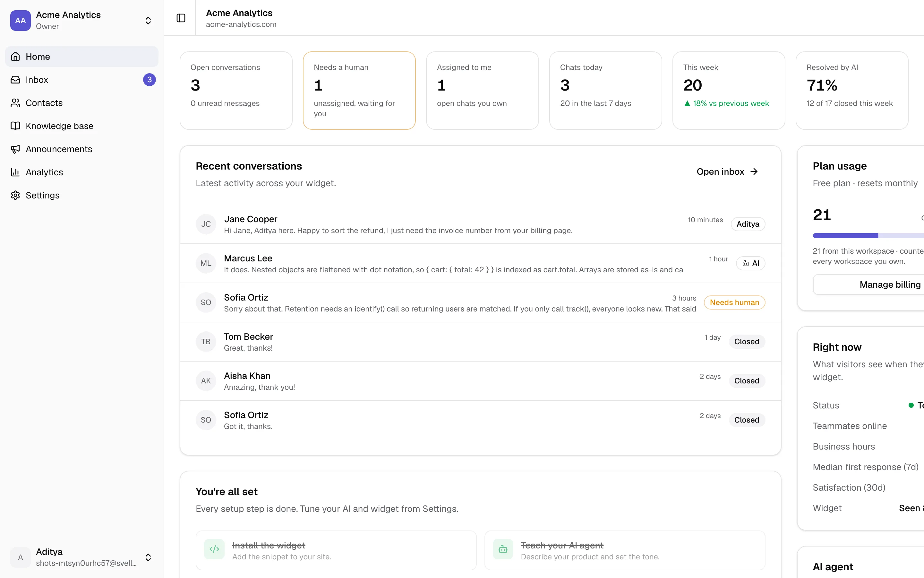Open the Knowledge base menu item
This screenshot has width=924, height=578.
point(82,126)
